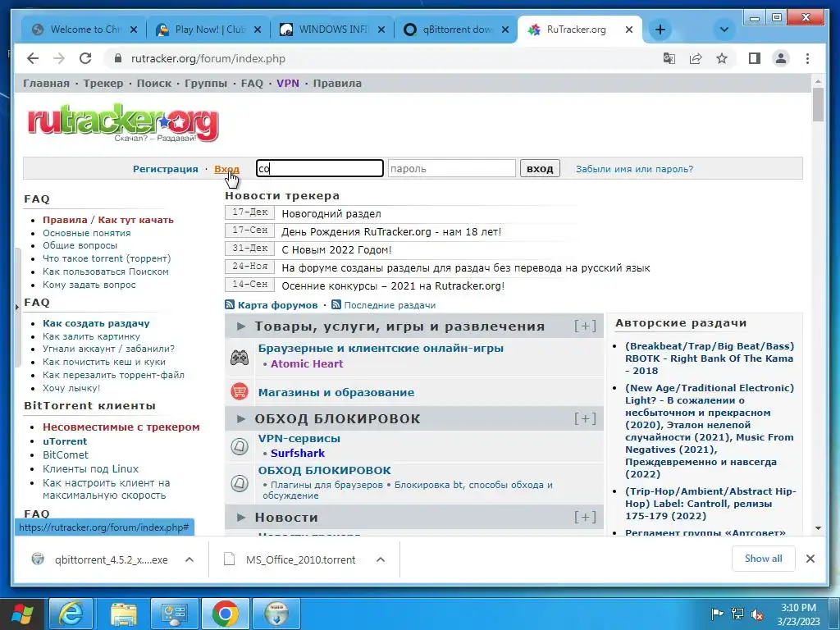Click the Windows Start button
Image resolution: width=840 pixels, height=630 pixels.
(22, 614)
